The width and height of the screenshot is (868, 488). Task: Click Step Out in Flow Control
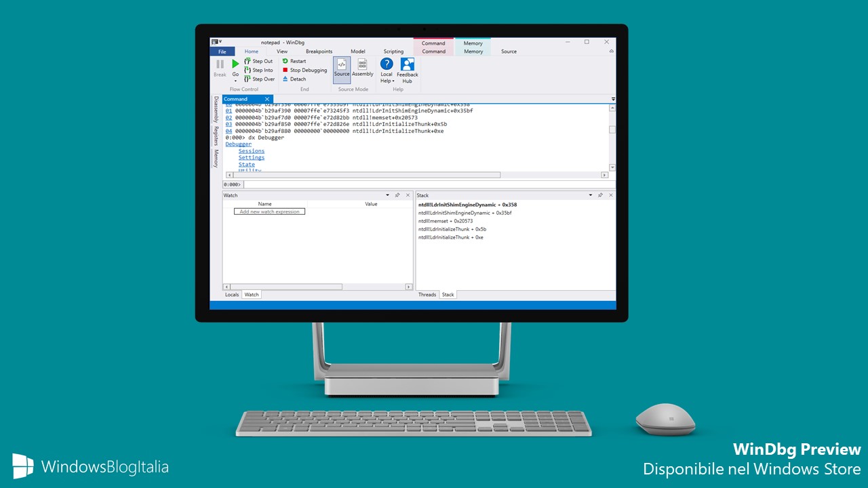(258, 61)
